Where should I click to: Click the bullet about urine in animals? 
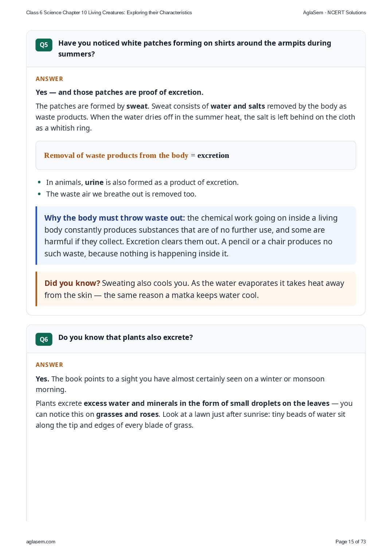(142, 182)
